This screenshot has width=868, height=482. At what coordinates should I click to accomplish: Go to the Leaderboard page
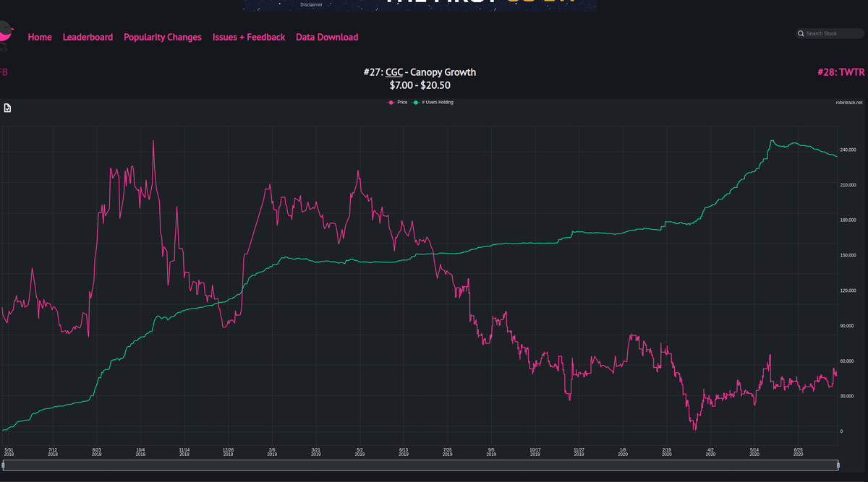pyautogui.click(x=88, y=37)
